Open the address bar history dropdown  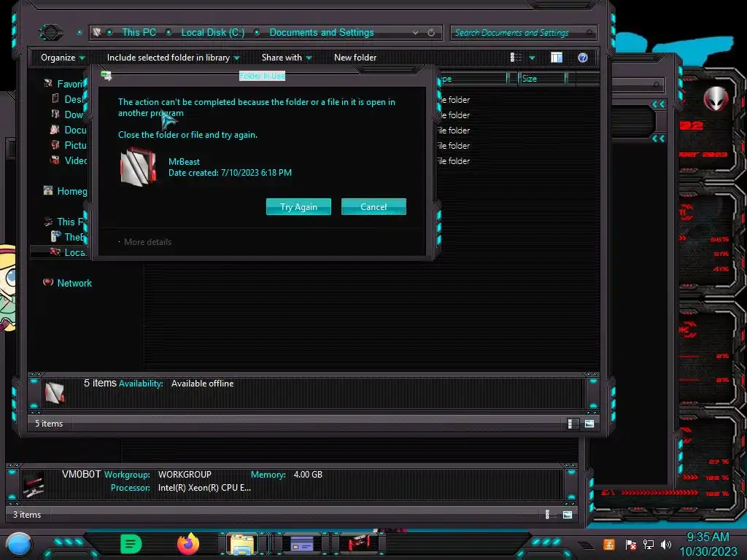[415, 32]
